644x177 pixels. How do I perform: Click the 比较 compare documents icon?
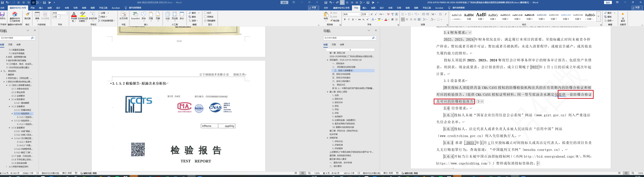tap(167, 16)
